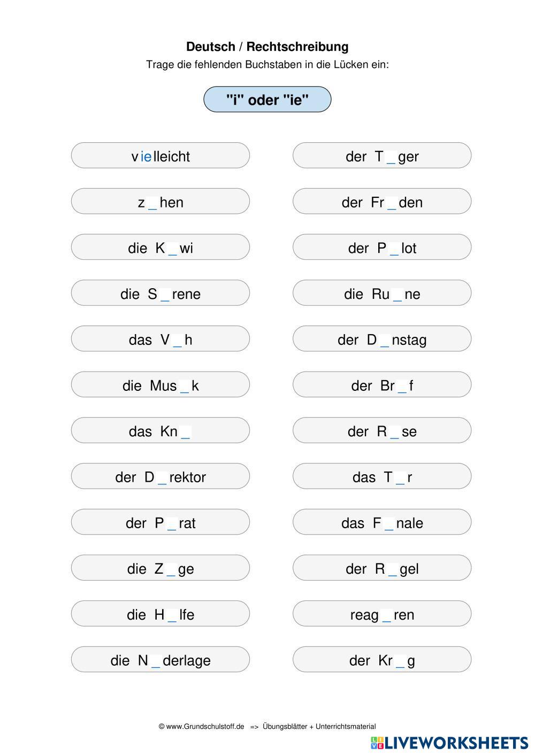
Task: Select the blank in 'die S_rene'
Action: point(165,294)
